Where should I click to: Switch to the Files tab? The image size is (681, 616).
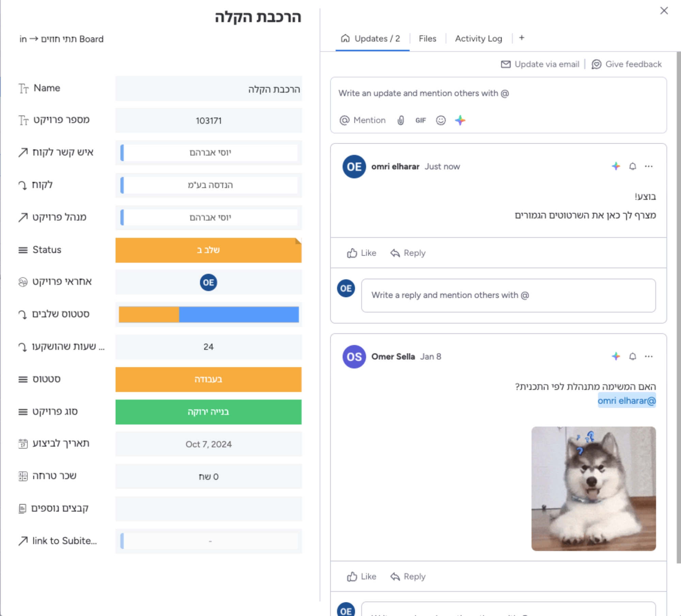[427, 39]
